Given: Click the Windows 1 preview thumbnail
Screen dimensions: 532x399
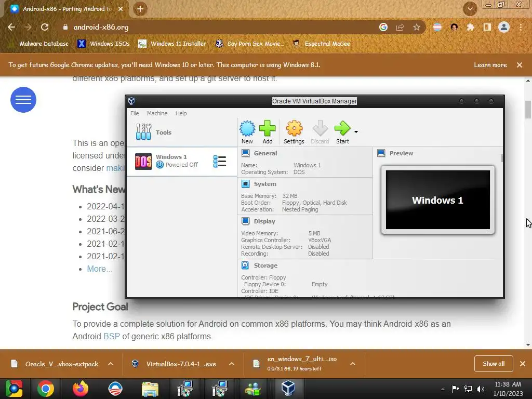Looking at the screenshot, I should (437, 200).
